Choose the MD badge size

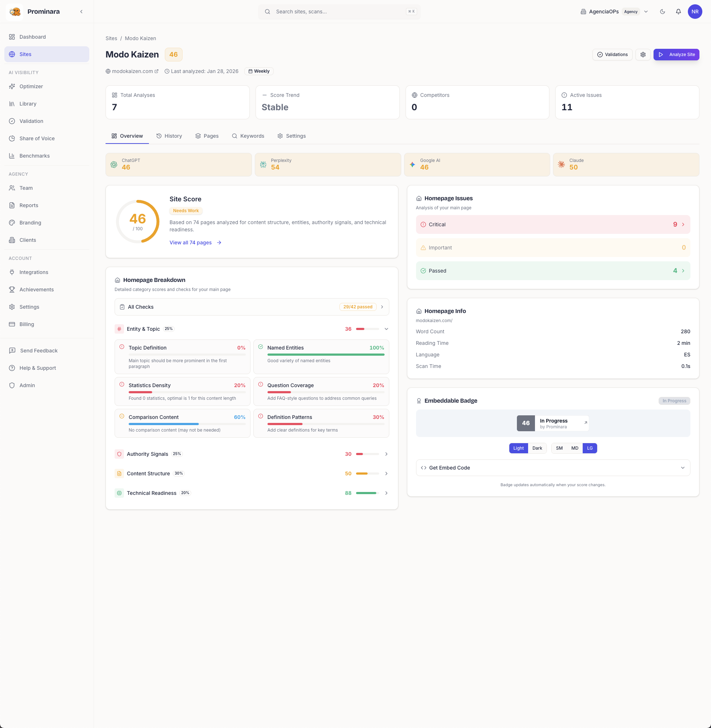point(575,448)
